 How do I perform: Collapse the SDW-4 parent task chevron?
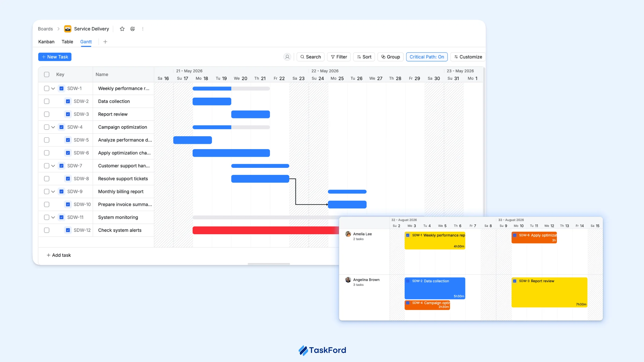coord(53,127)
